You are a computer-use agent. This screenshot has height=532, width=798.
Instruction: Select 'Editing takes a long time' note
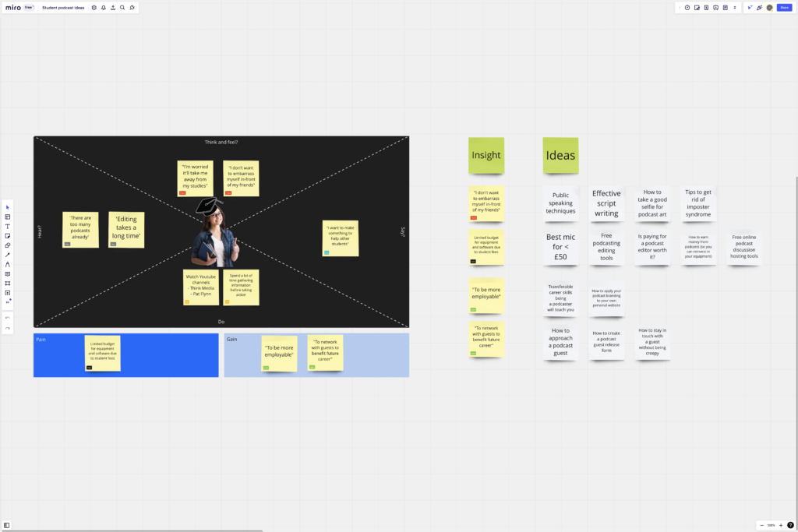[126, 229]
